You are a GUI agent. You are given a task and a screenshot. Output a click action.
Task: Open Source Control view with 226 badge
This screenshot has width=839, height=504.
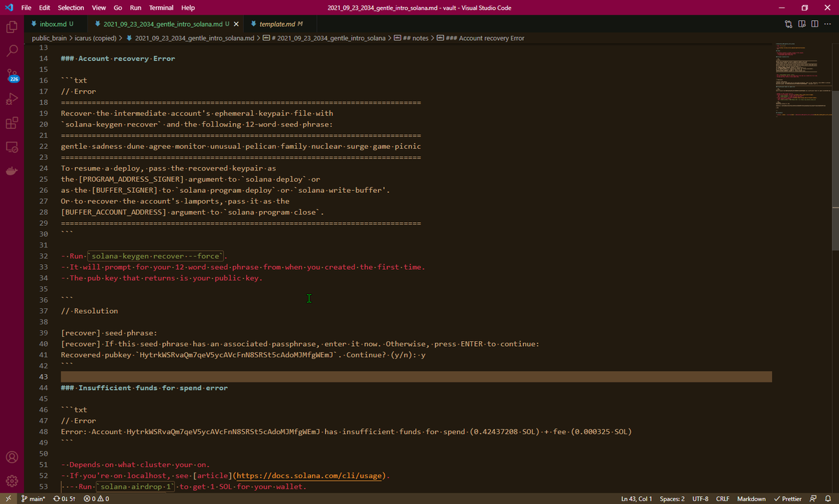[x=12, y=75]
